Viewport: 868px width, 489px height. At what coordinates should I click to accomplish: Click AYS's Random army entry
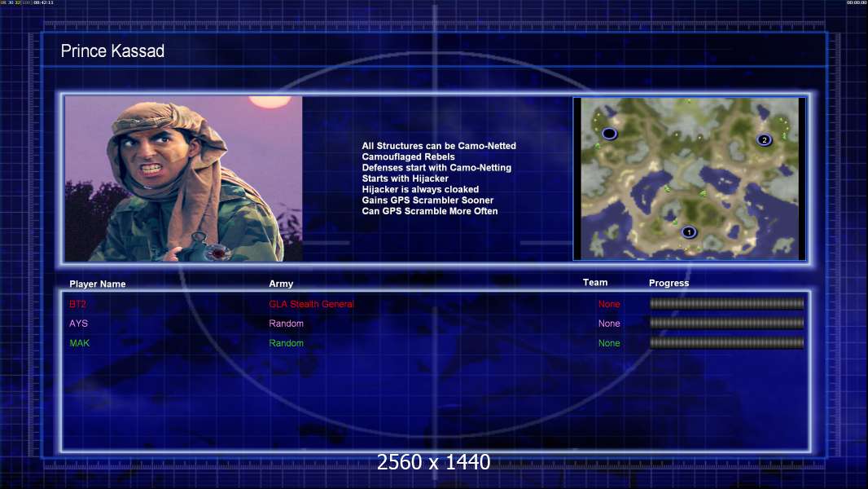click(286, 324)
